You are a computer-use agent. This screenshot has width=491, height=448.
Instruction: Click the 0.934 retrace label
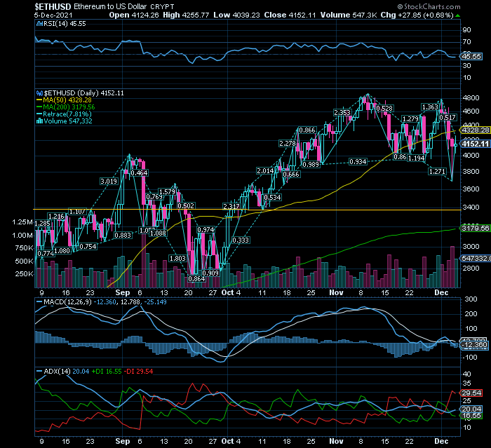pyautogui.click(x=358, y=162)
